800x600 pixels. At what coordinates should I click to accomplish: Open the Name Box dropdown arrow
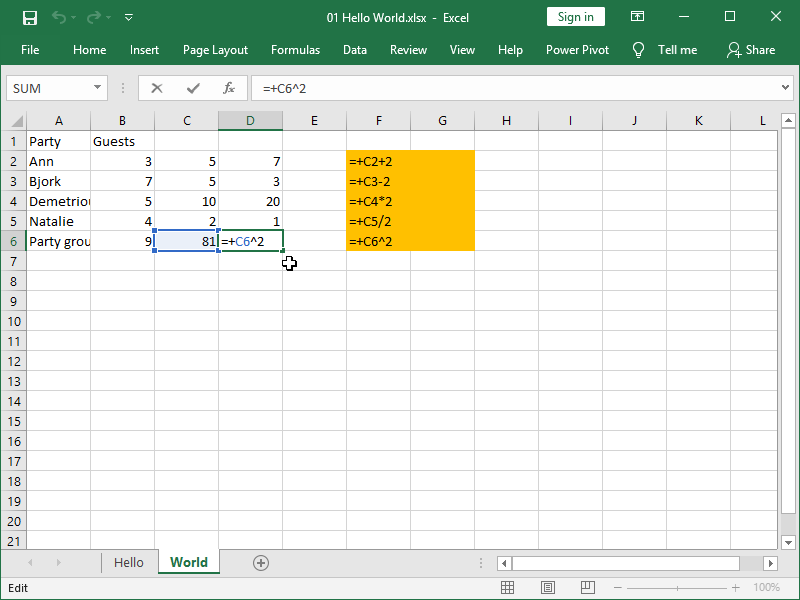(98, 88)
